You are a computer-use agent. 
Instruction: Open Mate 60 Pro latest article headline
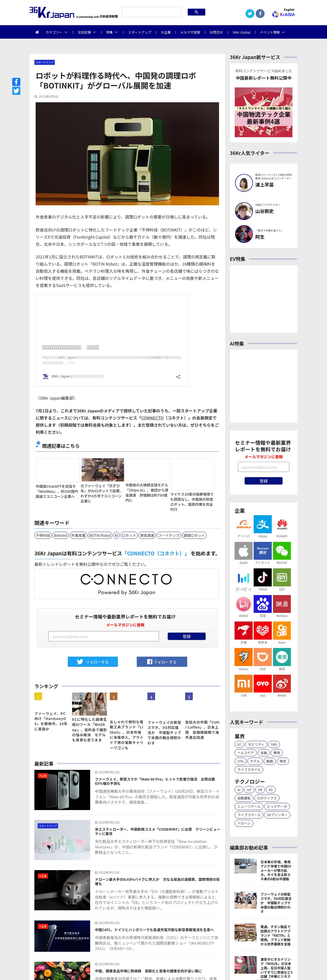(x=155, y=781)
